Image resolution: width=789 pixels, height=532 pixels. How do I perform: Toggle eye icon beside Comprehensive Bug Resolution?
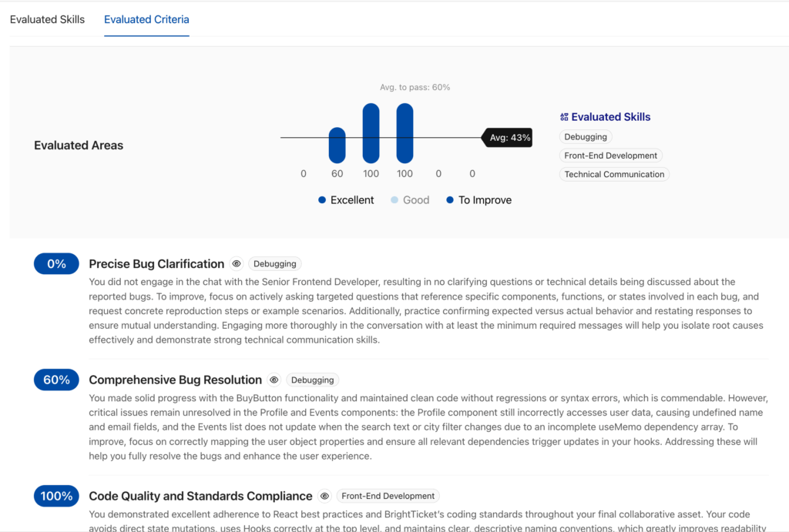click(274, 380)
